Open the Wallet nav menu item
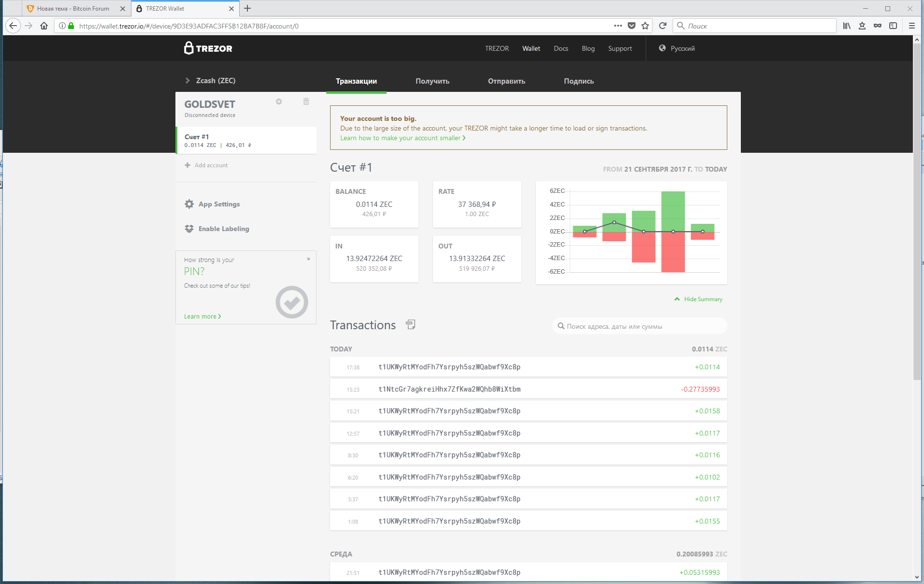 tap(531, 48)
